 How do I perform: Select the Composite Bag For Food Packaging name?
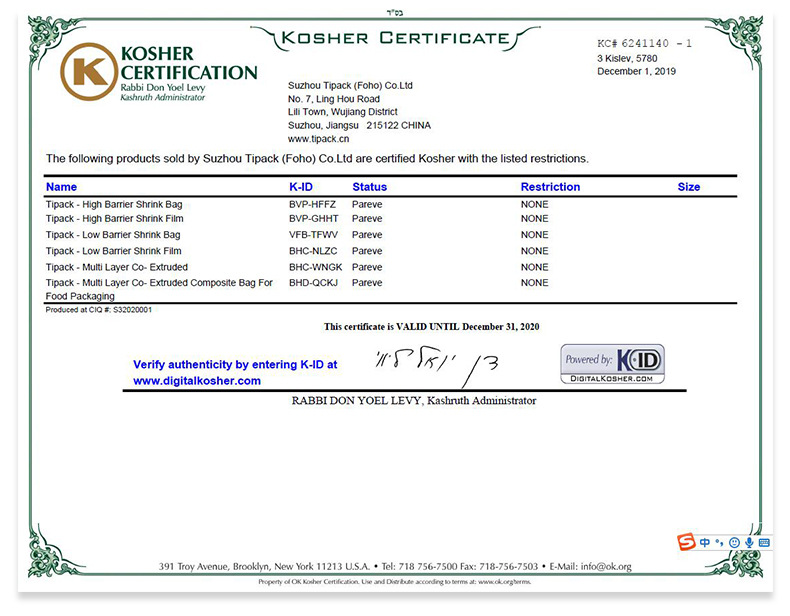[159, 290]
